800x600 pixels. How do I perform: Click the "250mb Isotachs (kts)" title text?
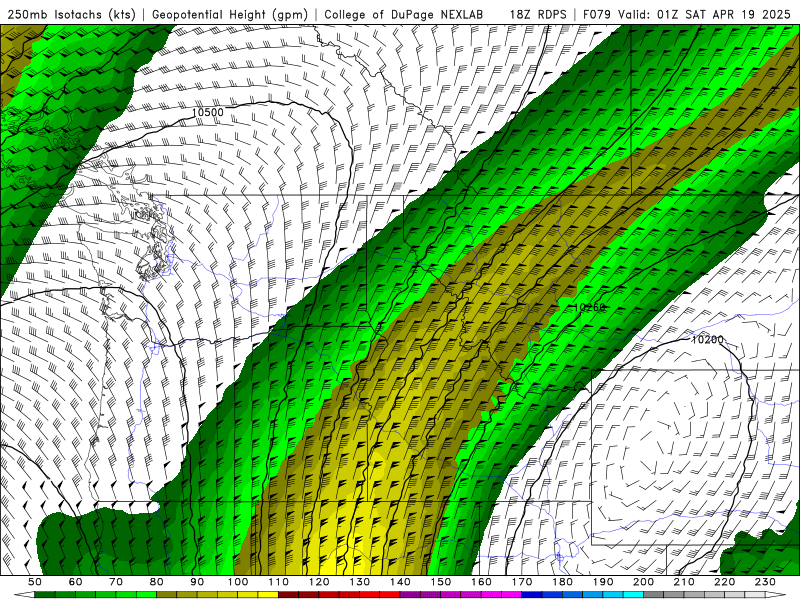(x=71, y=14)
